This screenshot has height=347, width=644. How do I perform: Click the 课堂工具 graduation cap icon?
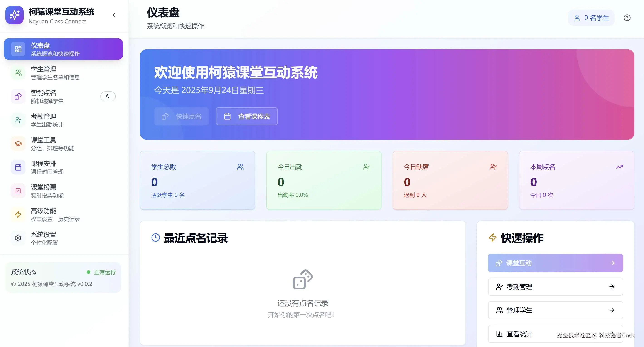pyautogui.click(x=18, y=144)
